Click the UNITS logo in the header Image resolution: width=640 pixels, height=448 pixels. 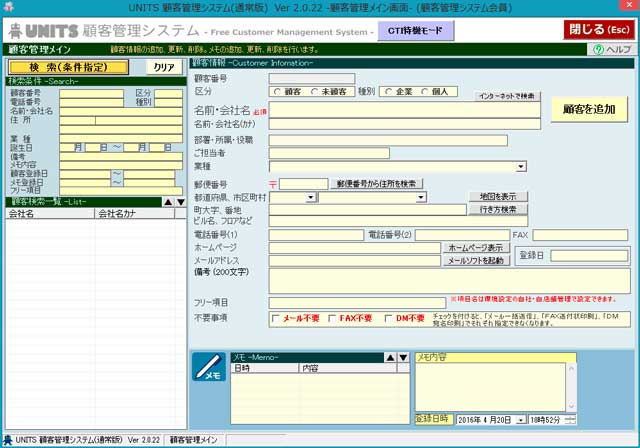click(x=43, y=31)
